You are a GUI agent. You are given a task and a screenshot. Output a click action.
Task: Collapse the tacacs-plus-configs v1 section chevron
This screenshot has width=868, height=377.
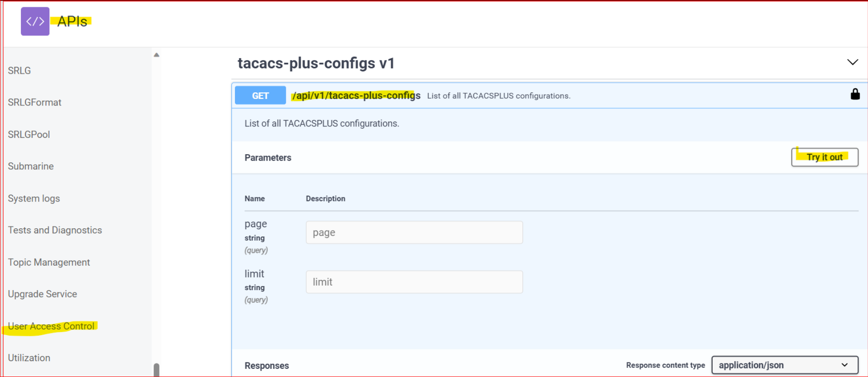click(852, 62)
